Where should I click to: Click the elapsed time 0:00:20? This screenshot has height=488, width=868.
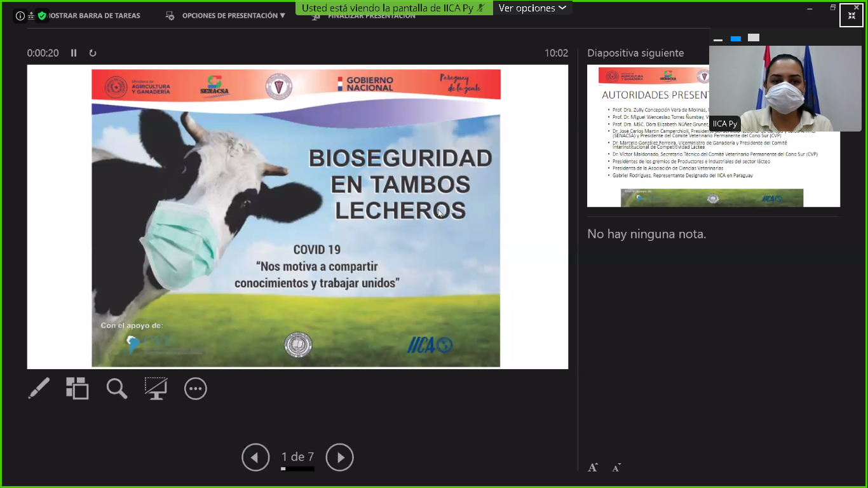pyautogui.click(x=43, y=53)
